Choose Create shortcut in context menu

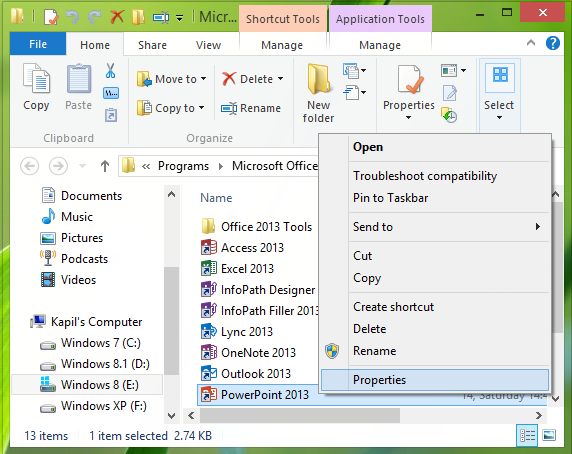point(434,307)
